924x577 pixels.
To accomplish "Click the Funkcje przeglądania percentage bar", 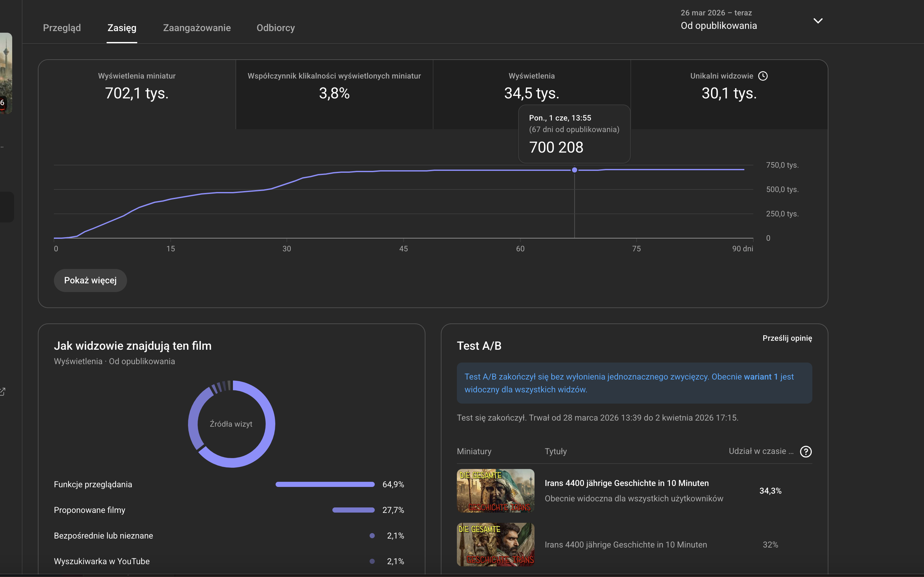I will (325, 484).
